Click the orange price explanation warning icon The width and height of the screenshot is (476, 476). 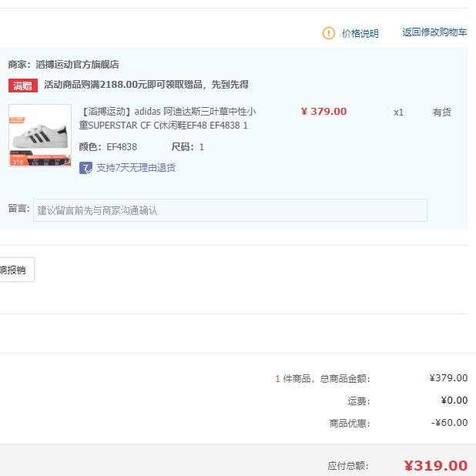pos(328,33)
